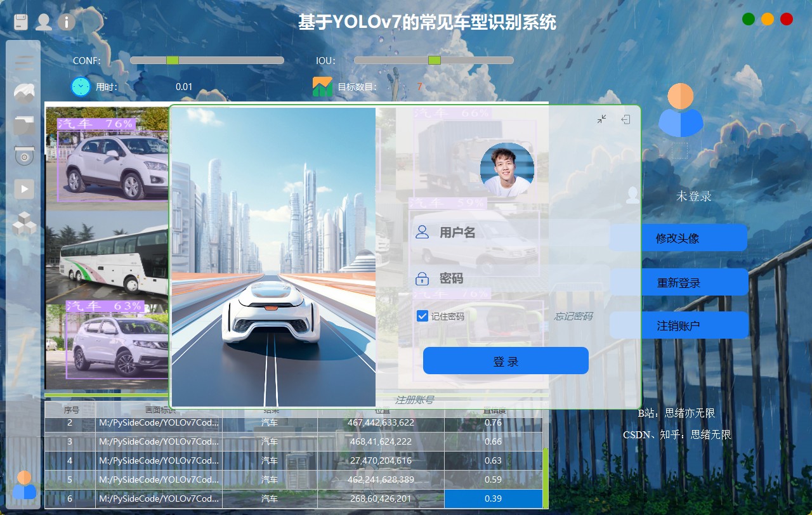Select confidence cell 0.63
The height and width of the screenshot is (515, 812).
click(493, 460)
